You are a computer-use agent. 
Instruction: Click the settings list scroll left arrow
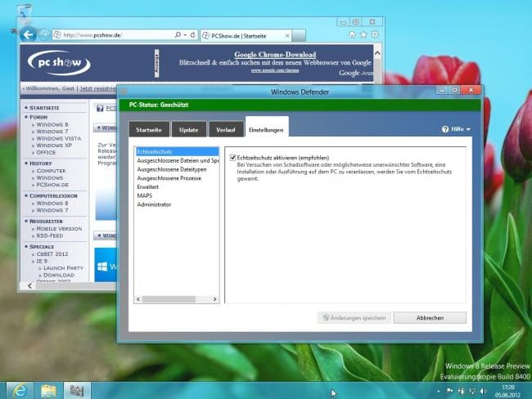(138, 299)
